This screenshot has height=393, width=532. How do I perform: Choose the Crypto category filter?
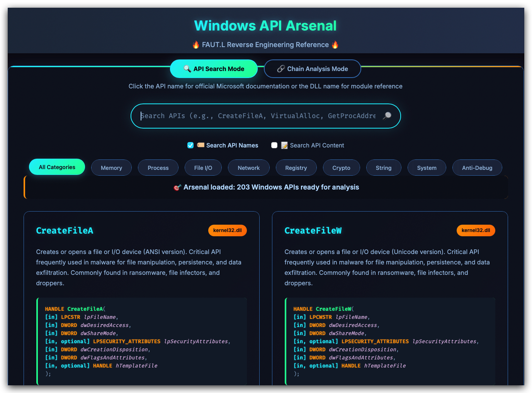(x=342, y=168)
